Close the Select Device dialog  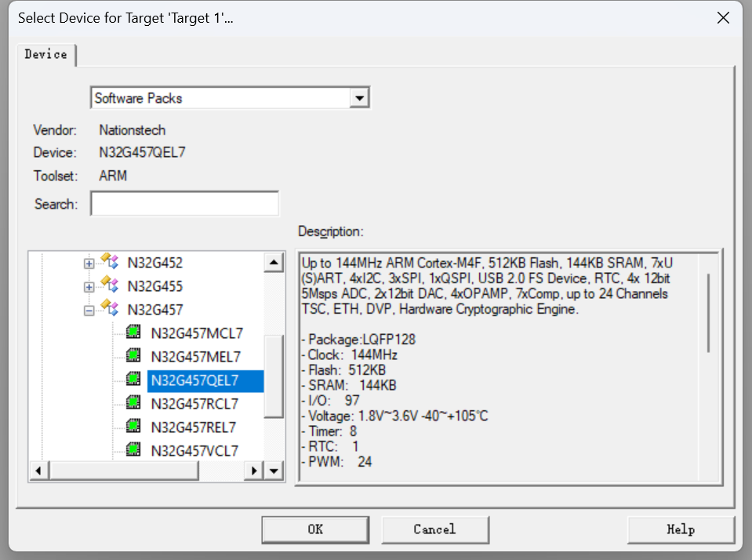pyautogui.click(x=723, y=18)
